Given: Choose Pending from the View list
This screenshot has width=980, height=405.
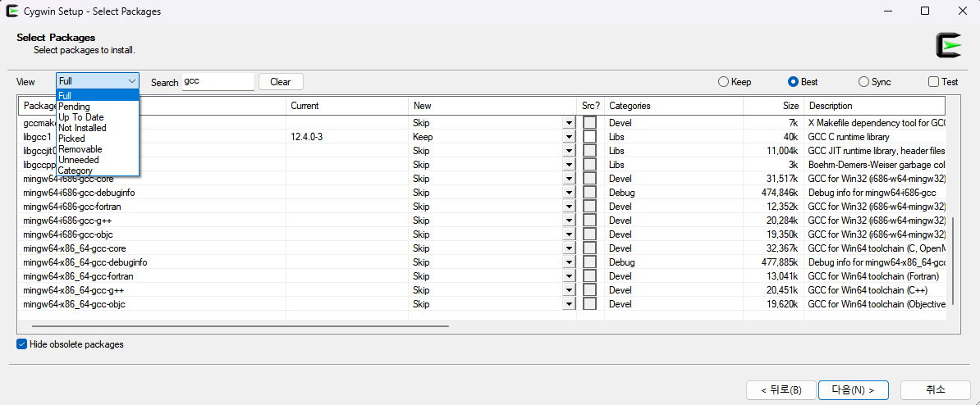Looking at the screenshot, I should click(x=75, y=107).
